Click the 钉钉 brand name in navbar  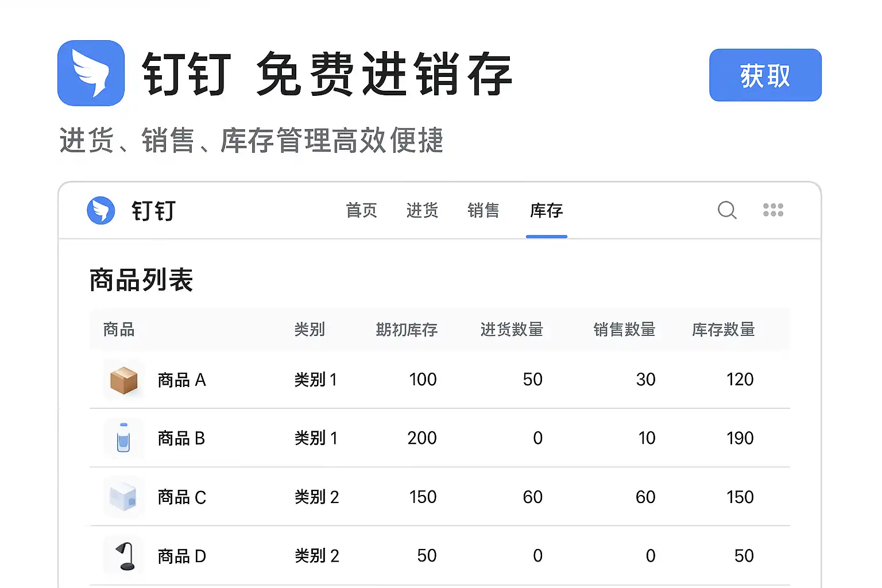coord(153,211)
